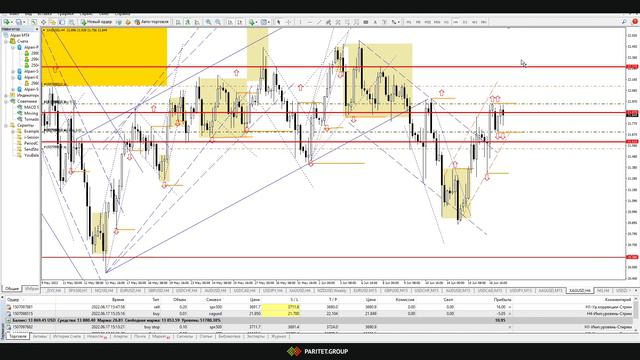This screenshot has width=640, height=360.
Task: Select the text drawing tool
Action: pyautogui.click(x=375, y=22)
